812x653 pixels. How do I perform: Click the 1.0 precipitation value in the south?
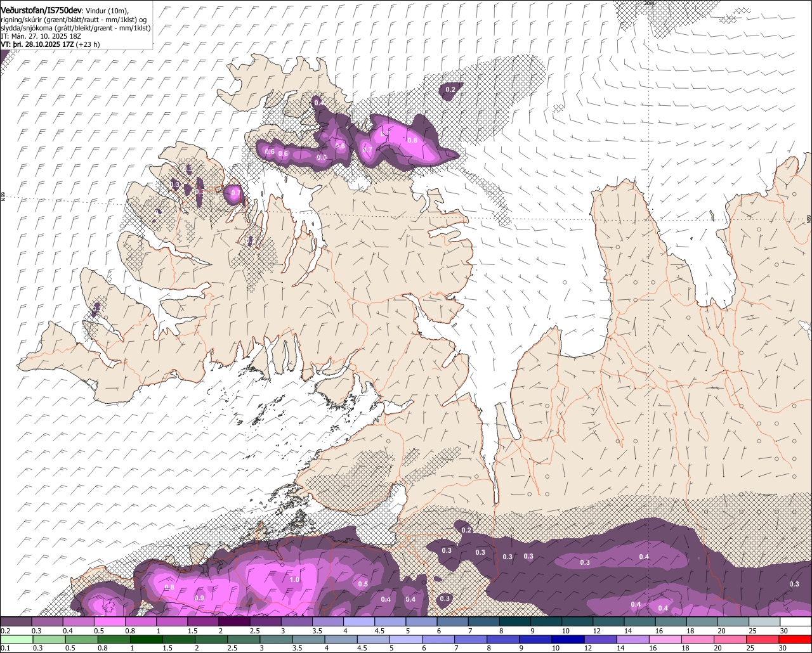pos(294,579)
